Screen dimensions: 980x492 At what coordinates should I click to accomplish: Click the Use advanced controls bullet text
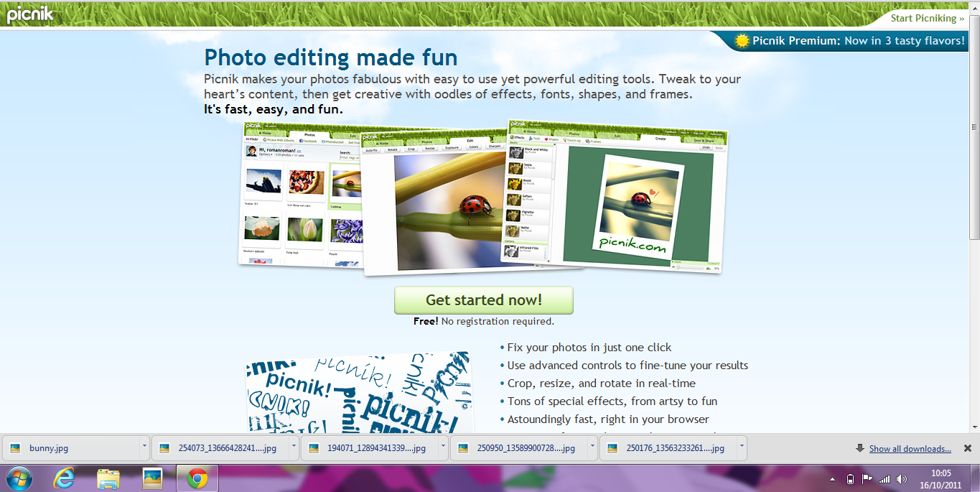click(x=628, y=366)
